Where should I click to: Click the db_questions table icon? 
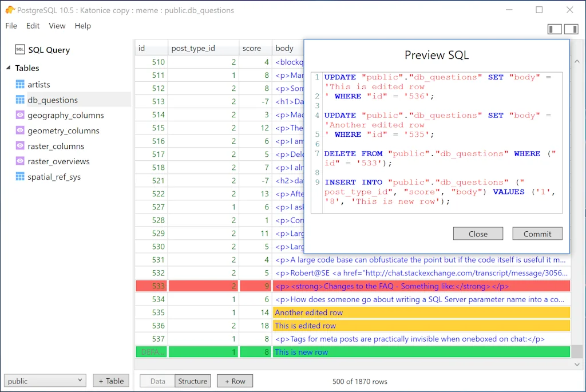[21, 99]
